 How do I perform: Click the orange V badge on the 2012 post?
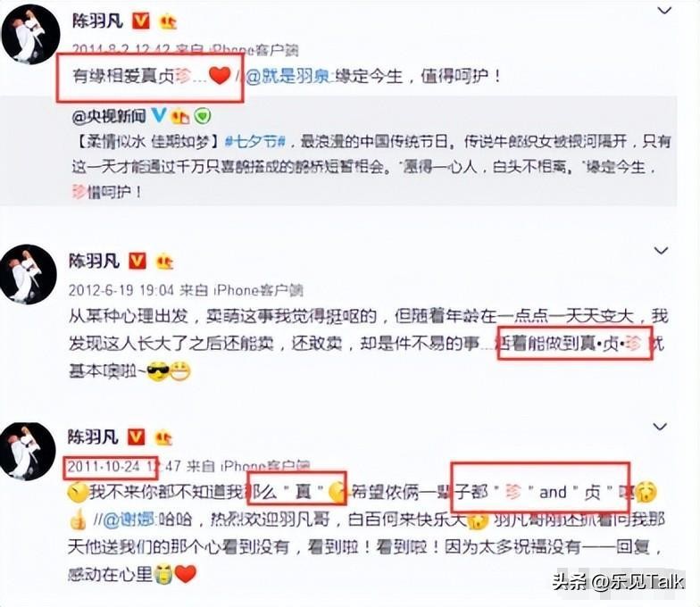point(137,261)
